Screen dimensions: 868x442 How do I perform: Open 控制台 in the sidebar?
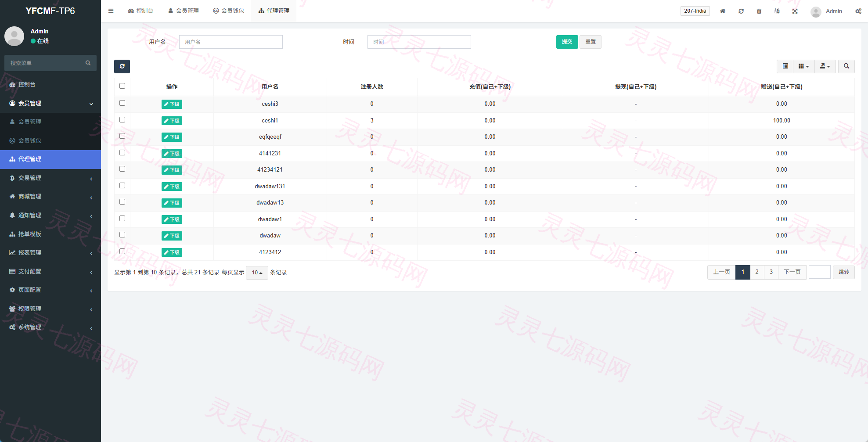50,84
